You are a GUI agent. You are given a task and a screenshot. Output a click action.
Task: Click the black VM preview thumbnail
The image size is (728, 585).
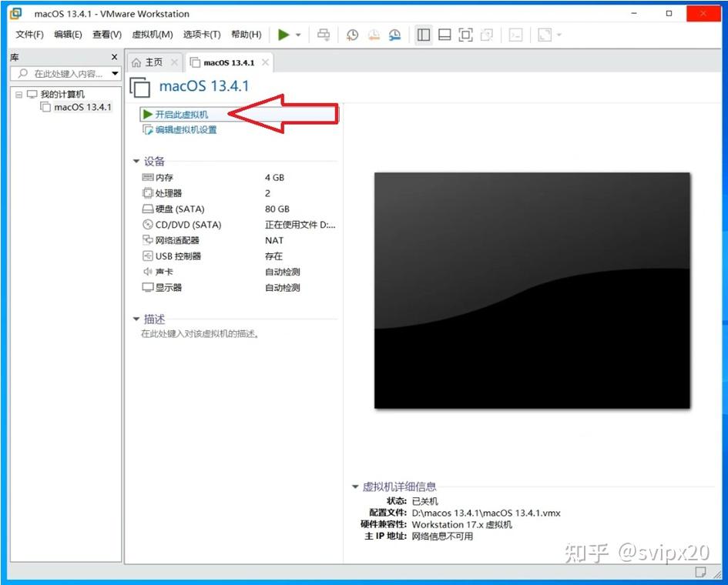click(x=532, y=291)
